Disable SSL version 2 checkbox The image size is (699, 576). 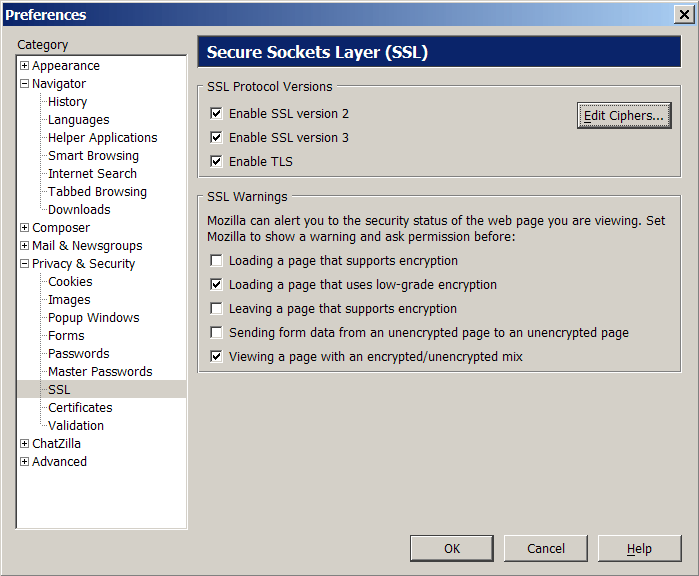pyautogui.click(x=216, y=114)
